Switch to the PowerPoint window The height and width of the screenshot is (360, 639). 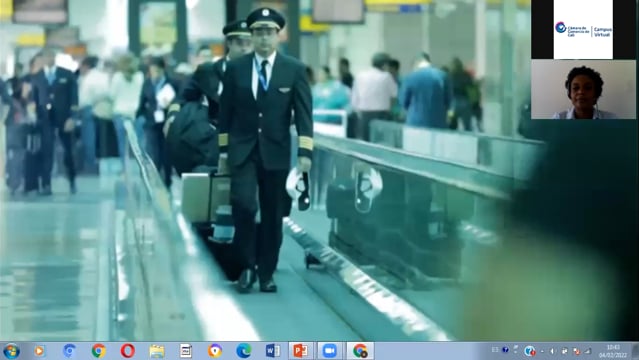301,351
